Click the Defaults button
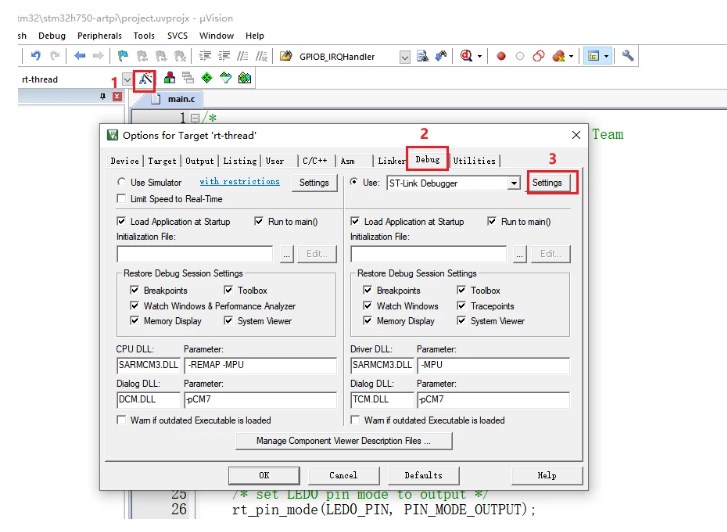 point(423,475)
